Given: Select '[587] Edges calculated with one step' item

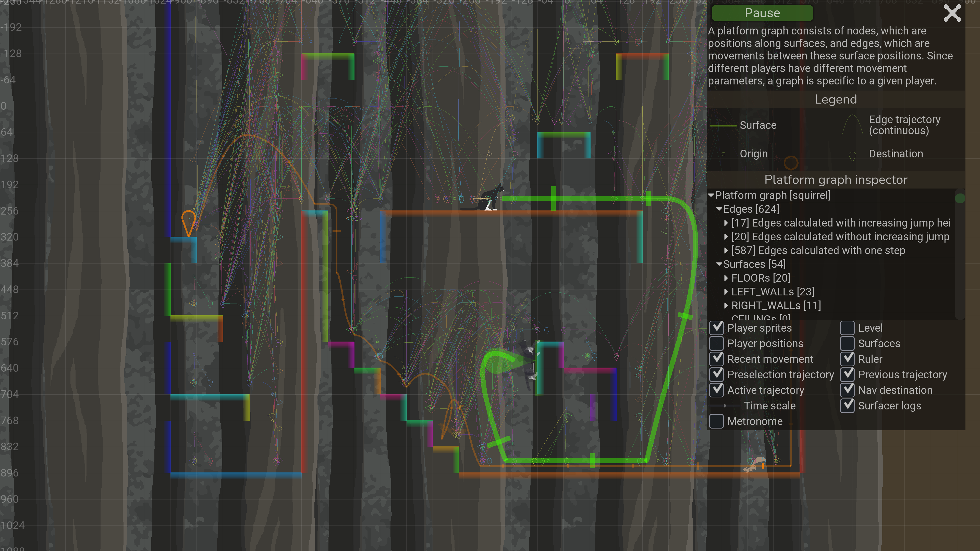Looking at the screenshot, I should (818, 251).
